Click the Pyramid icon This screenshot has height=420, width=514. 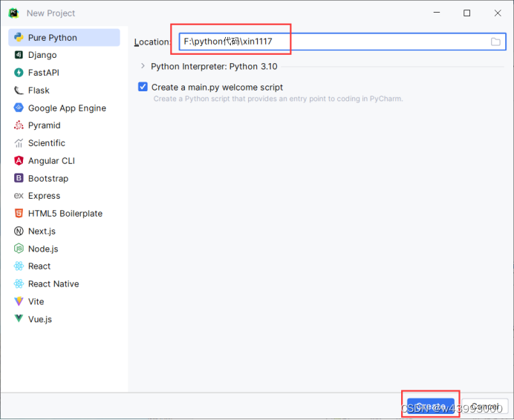click(x=19, y=125)
